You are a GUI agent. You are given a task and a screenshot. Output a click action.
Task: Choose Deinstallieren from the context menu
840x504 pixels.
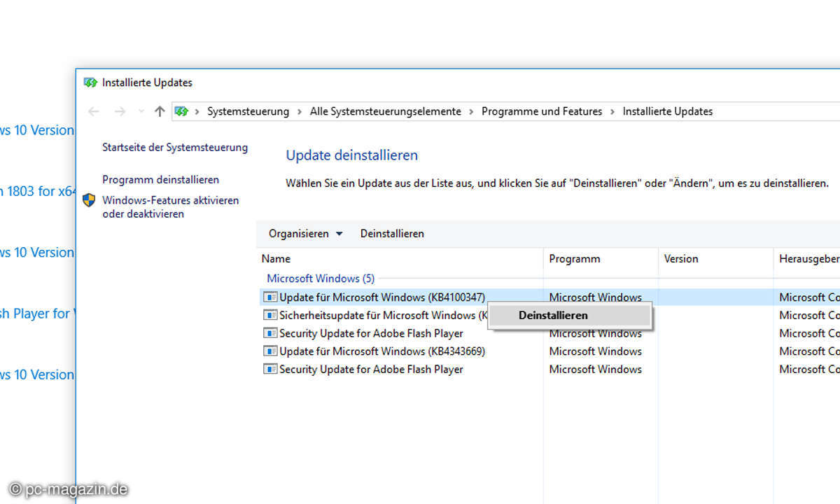[570, 316]
